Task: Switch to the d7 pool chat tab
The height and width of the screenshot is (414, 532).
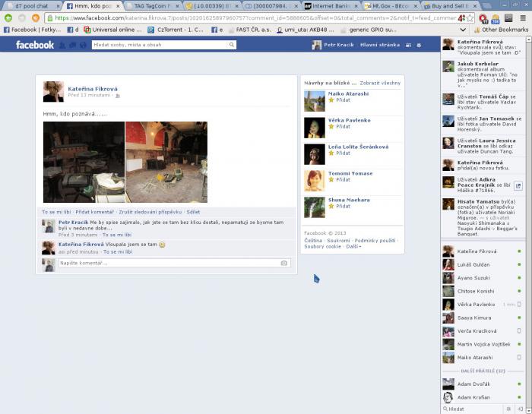Action: click(x=33, y=6)
